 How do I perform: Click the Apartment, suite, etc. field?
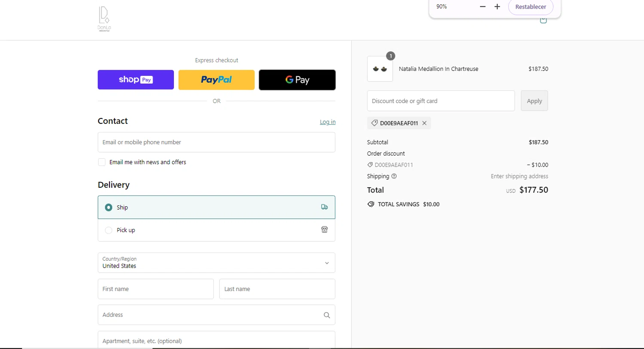[216, 340]
